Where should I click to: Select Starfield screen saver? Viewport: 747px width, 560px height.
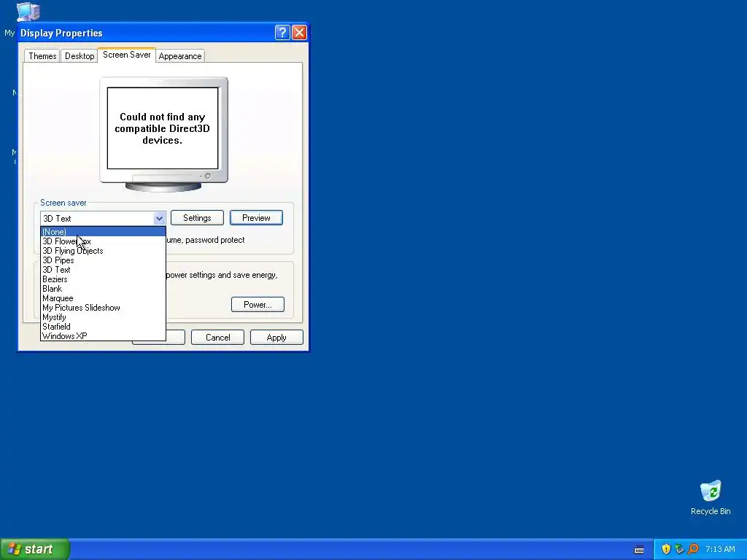pyautogui.click(x=103, y=327)
